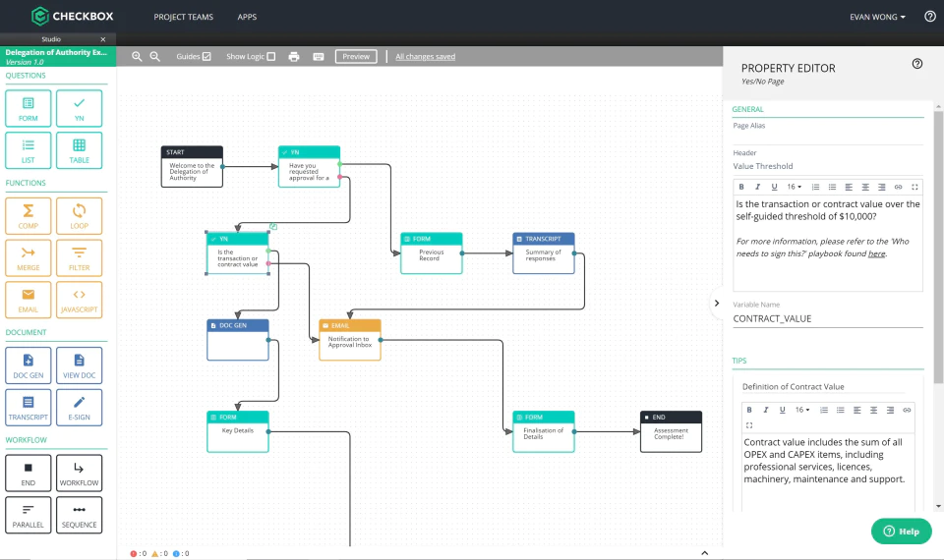The height and width of the screenshot is (560, 944).
Task: Click the All changes saved link
Action: click(425, 57)
